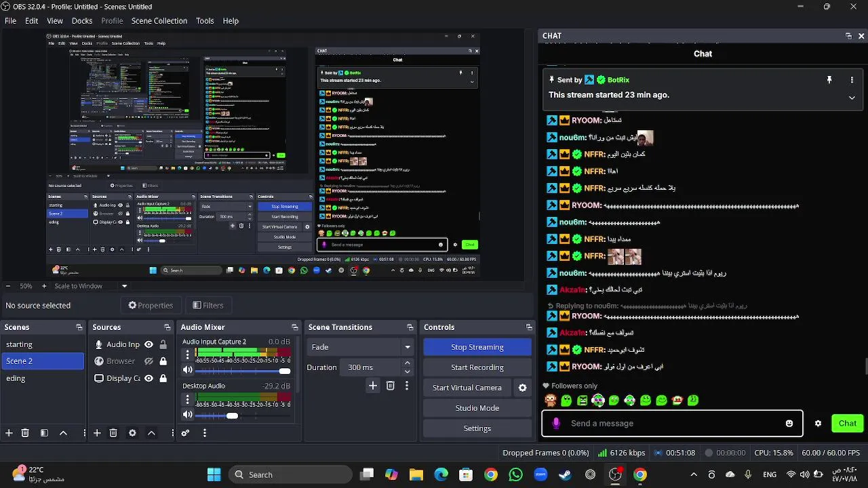Screen dimensions: 868x488
Task: Increase transition Duration with the up arrow
Action: pos(407,363)
